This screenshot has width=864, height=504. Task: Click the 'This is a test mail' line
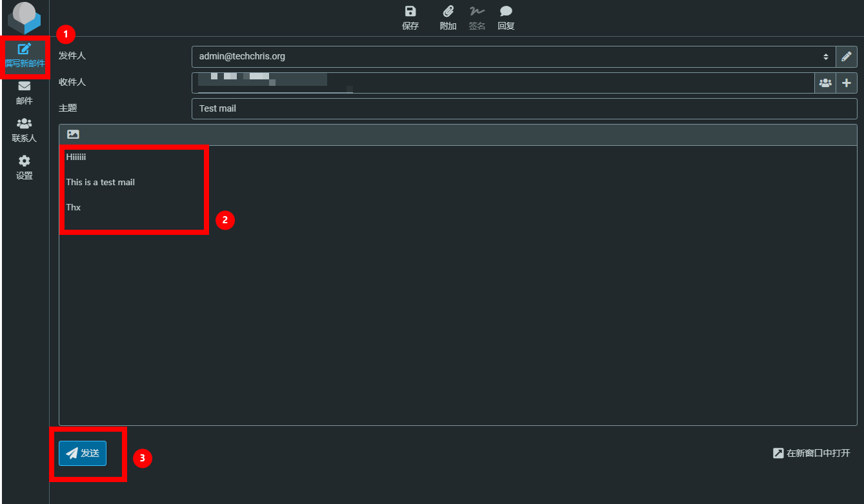pyautogui.click(x=101, y=182)
